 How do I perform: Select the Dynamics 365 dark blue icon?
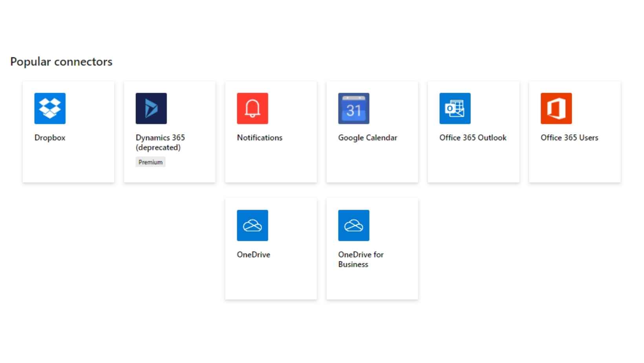(151, 108)
